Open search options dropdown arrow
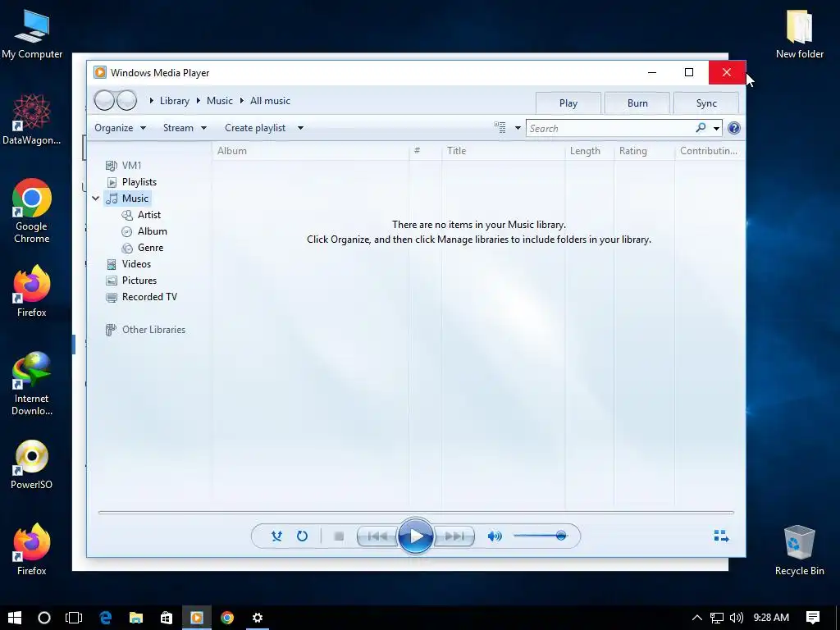840x630 pixels. 716,129
